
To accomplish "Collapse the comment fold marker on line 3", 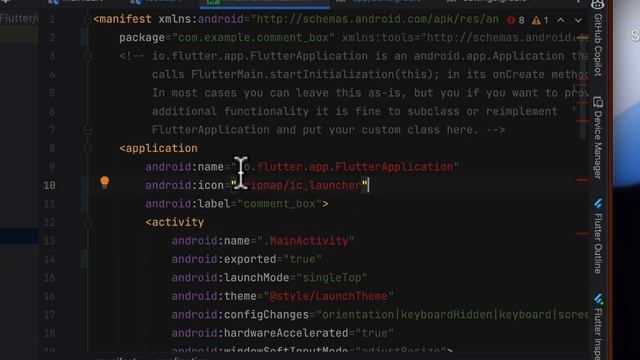I will pyautogui.click(x=87, y=56).
